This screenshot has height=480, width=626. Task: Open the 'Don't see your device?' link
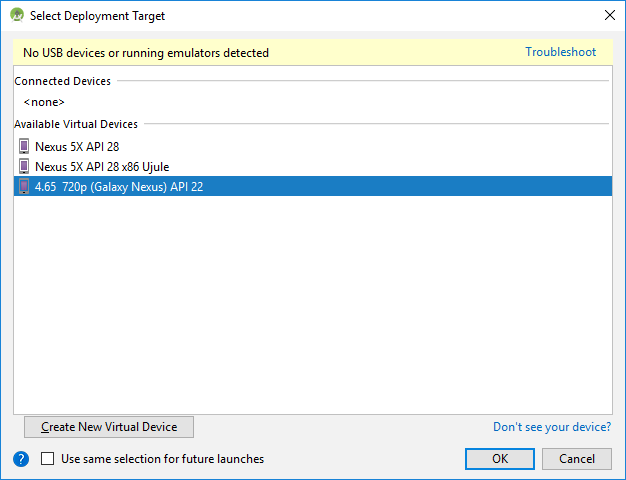pos(552,427)
